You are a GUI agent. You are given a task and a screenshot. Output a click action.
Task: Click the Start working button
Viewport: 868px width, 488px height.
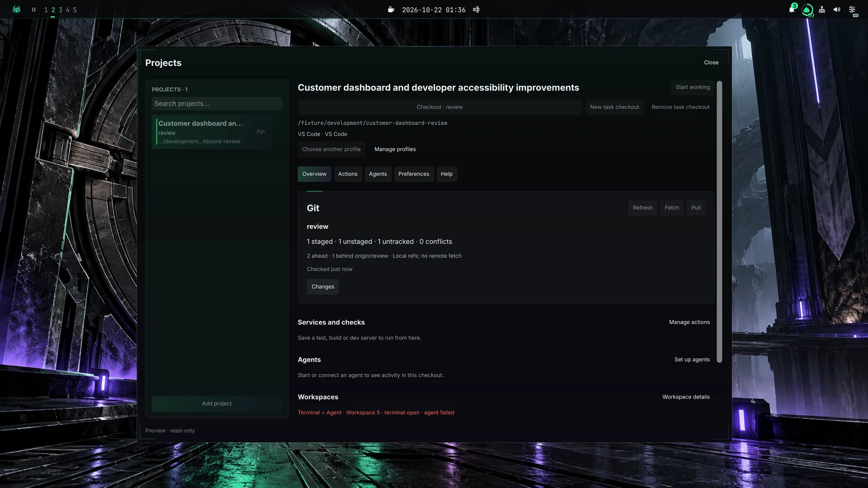tap(693, 87)
